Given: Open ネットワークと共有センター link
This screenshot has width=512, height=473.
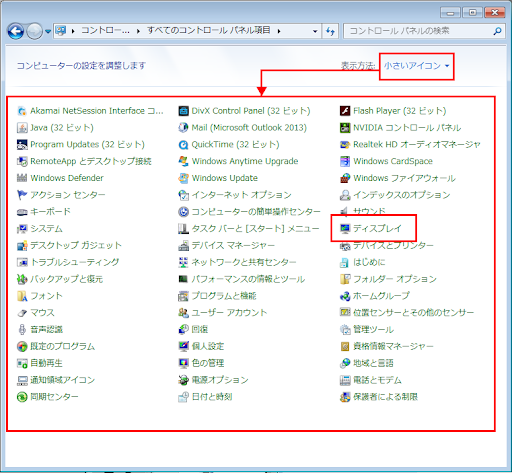Looking at the screenshot, I should (244, 262).
